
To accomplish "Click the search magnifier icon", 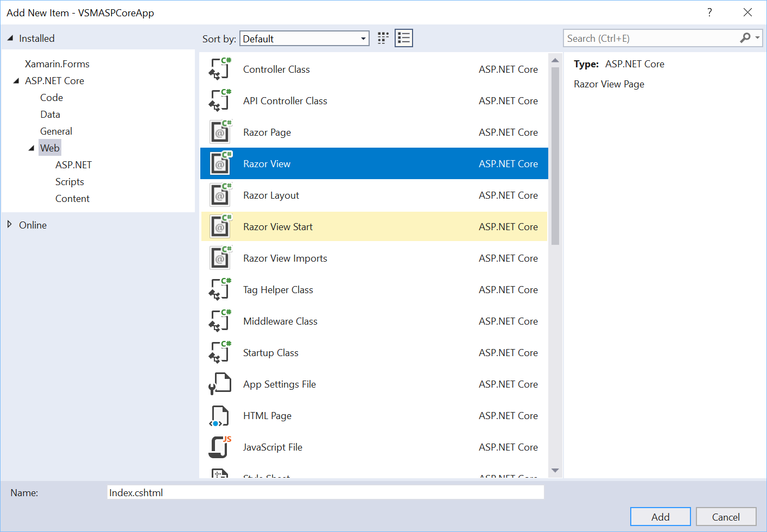I will 745,38.
